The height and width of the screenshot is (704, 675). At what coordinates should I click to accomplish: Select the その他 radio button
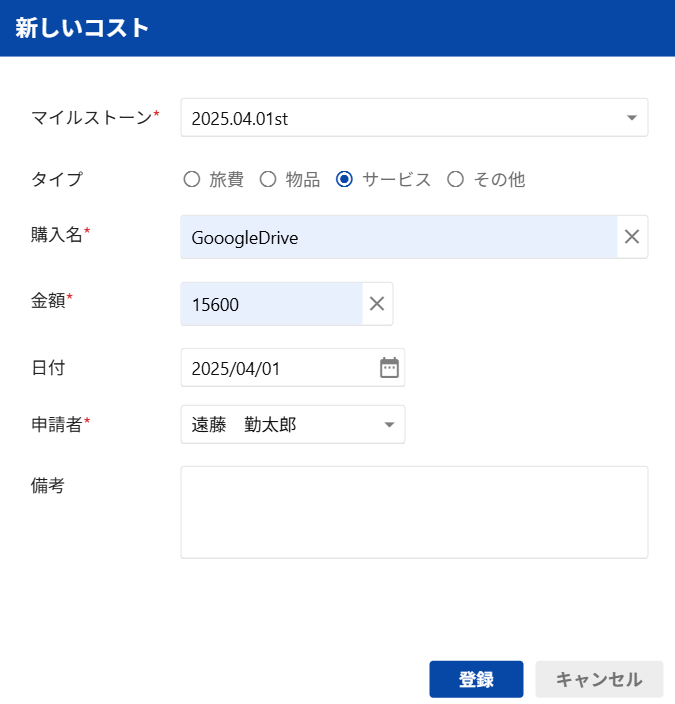click(455, 179)
